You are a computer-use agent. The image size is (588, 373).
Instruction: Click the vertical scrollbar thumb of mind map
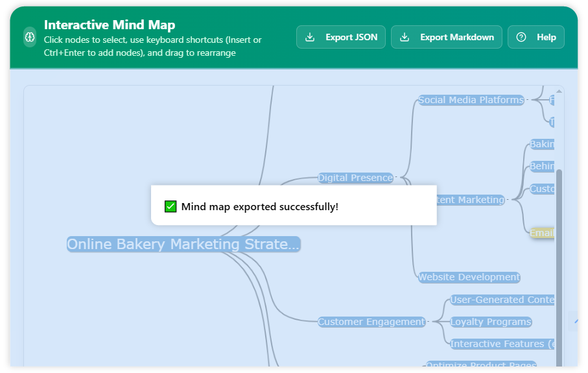click(559, 259)
